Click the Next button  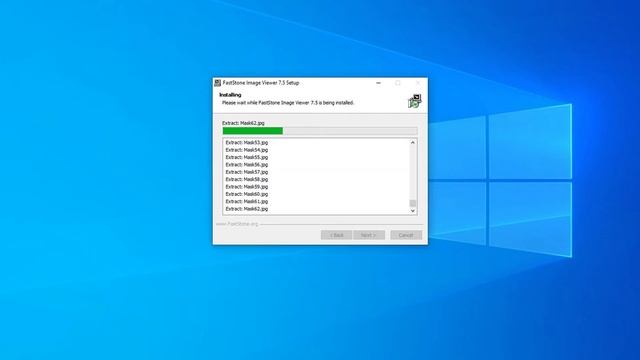point(369,235)
